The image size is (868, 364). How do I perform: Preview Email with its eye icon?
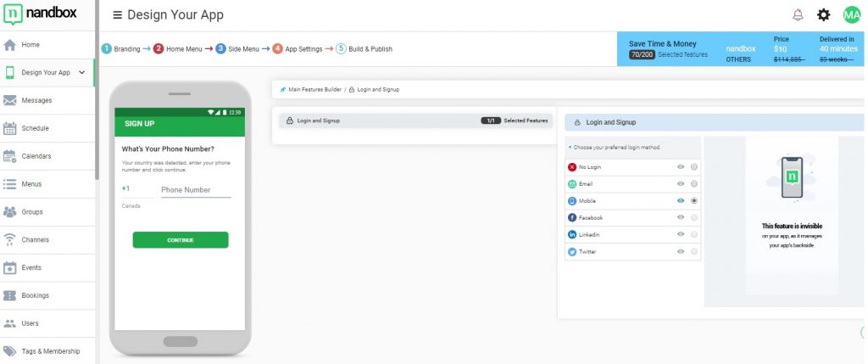(x=681, y=184)
